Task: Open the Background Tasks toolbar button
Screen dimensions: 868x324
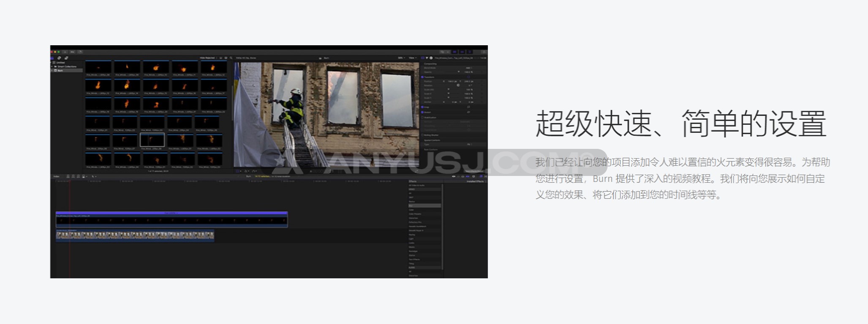Action: pyautogui.click(x=80, y=52)
